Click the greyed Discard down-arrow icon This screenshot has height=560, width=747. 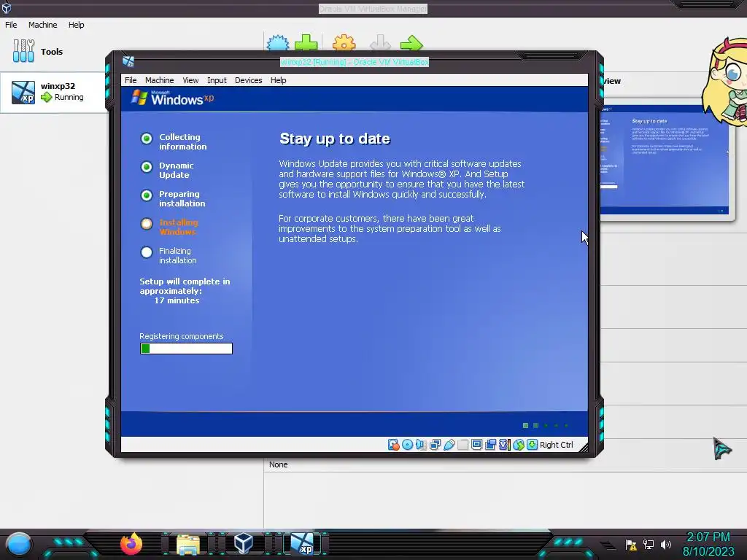click(x=380, y=43)
